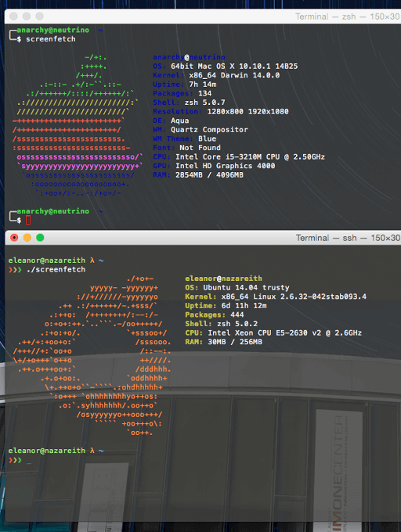Click the inactive zoom button in the zsh Terminal
Image resolution: width=401 pixels, height=532 pixels.
tap(39, 16)
